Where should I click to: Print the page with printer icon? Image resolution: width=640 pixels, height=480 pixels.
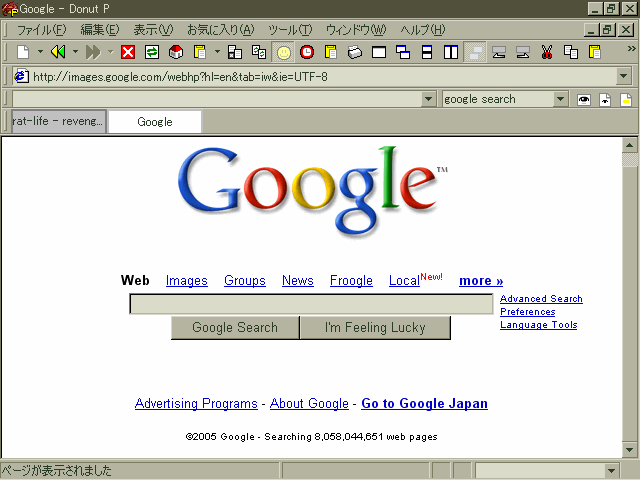coord(355,52)
